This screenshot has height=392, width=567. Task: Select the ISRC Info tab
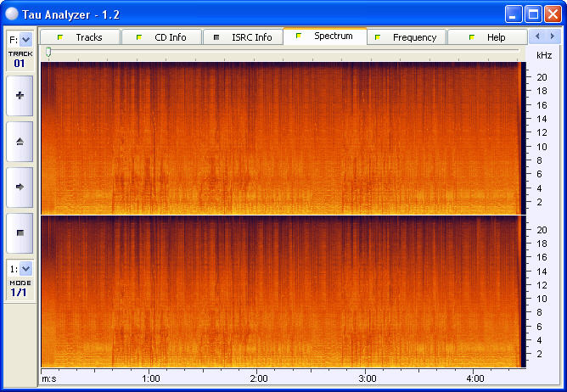pos(243,37)
